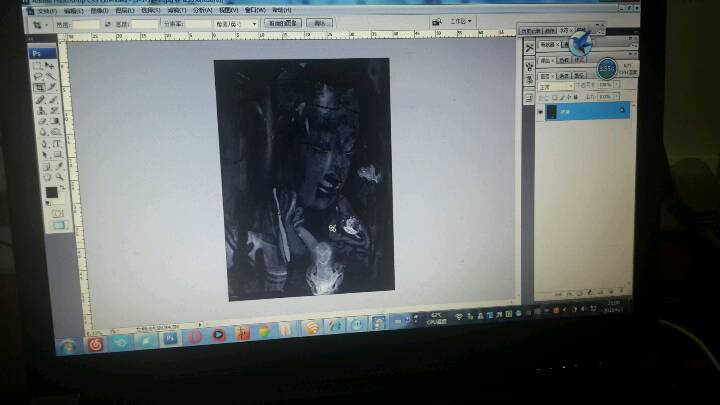Click the 分辨率 resolution input field
720x405 pixels.
199,24
